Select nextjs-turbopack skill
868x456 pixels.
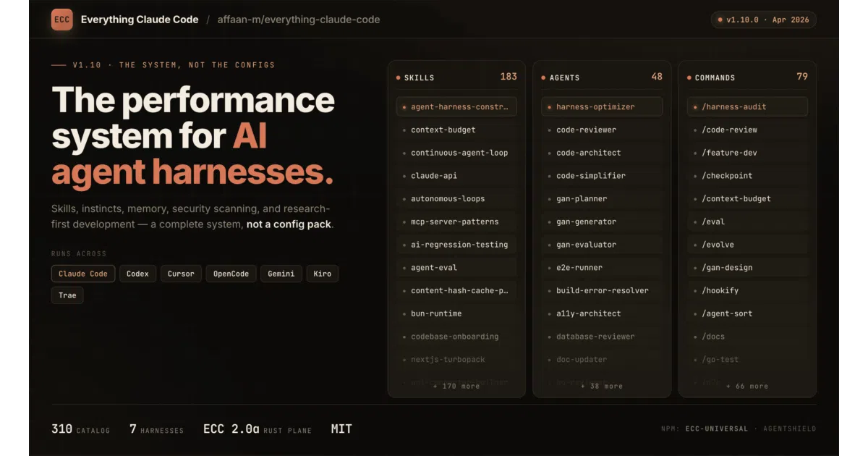click(x=456, y=360)
